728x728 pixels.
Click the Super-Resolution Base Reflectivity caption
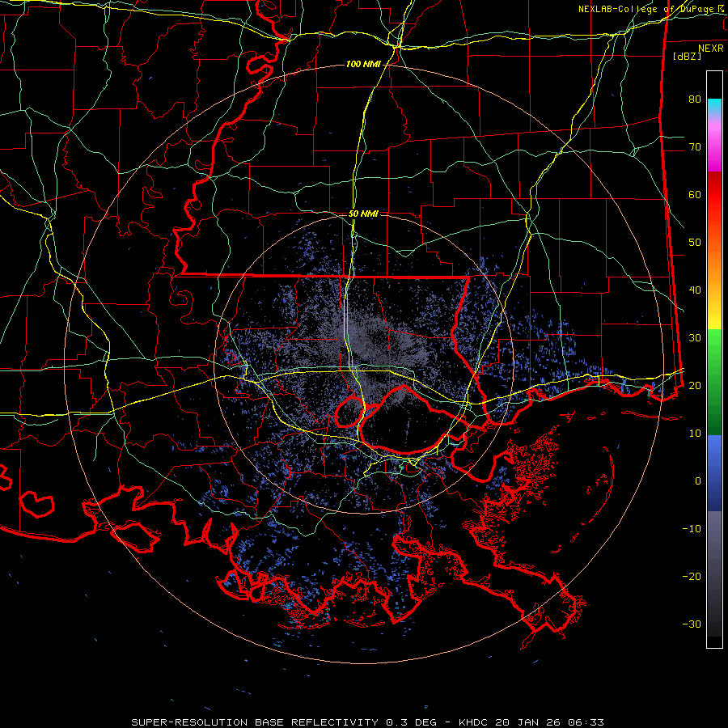click(x=367, y=722)
